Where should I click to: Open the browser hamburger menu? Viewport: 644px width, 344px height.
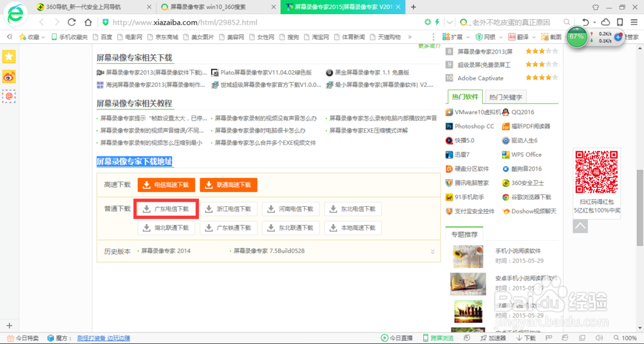634,22
